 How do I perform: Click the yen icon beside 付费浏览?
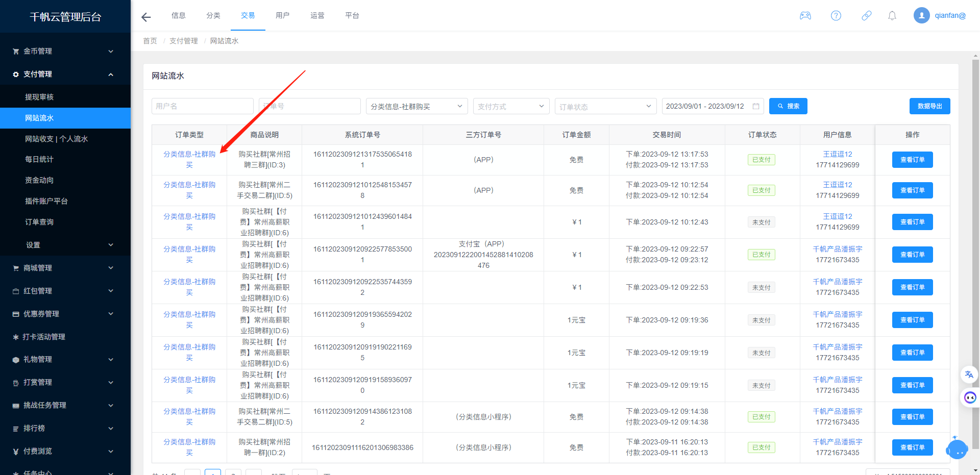pyautogui.click(x=16, y=451)
